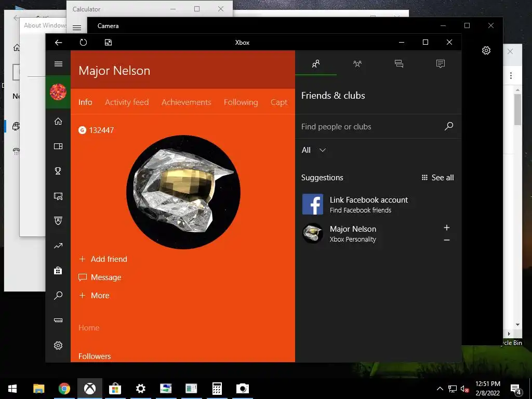Click the Xbox picture-in-picture window icon
The image size is (532, 399).
[108, 43]
